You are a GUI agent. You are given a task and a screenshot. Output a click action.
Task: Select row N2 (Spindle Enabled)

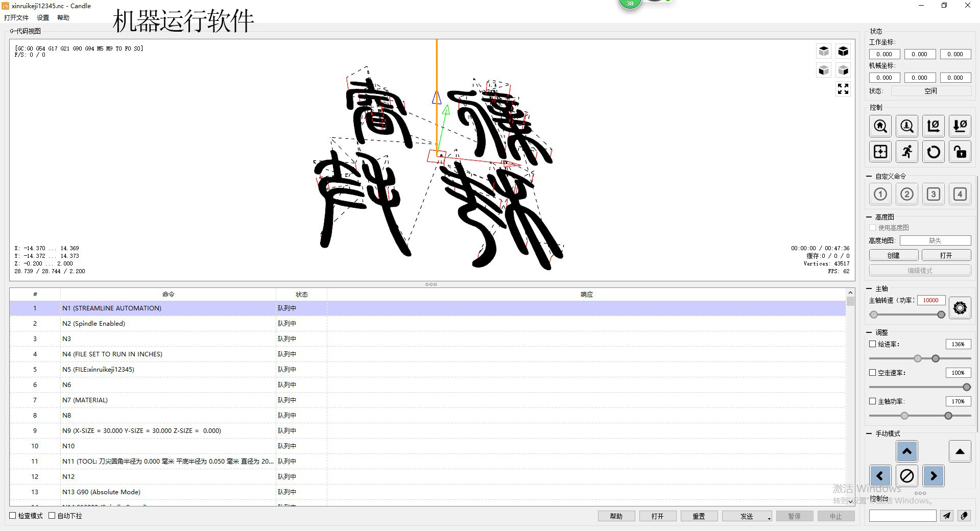[427, 324]
